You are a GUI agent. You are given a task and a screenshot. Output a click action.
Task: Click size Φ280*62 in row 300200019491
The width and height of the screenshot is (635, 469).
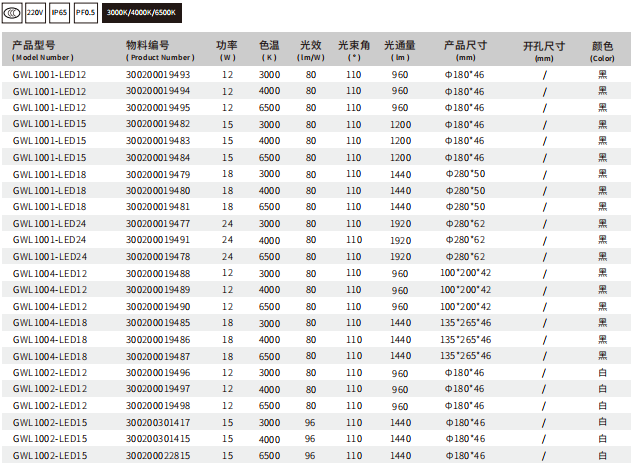(x=465, y=240)
